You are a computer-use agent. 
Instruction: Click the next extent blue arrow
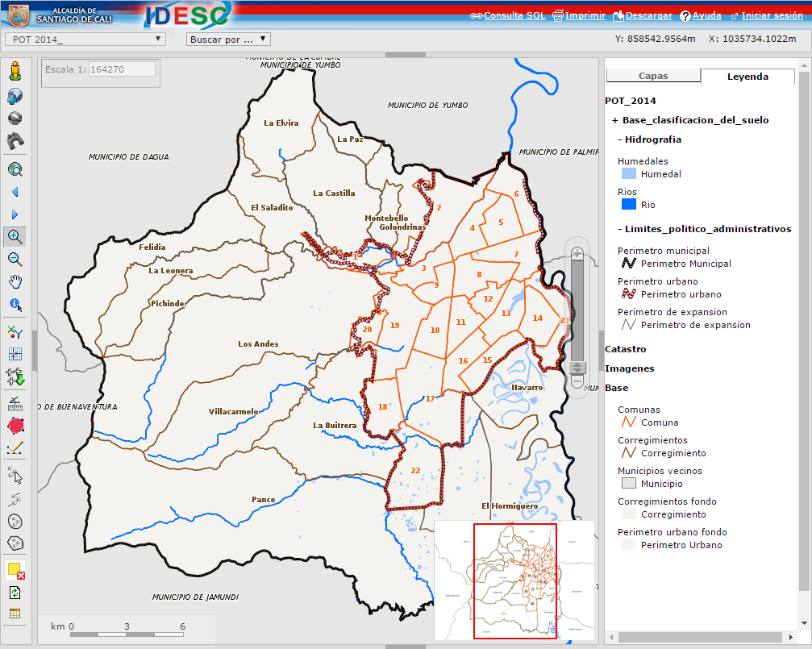coord(15,214)
